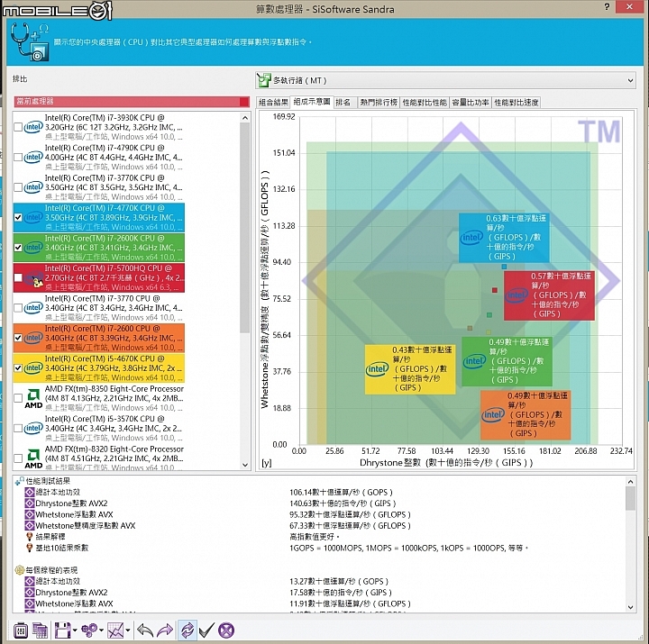Click the help question mark in title bar
This screenshot has width=649, height=644.
pyautogui.click(x=607, y=6)
